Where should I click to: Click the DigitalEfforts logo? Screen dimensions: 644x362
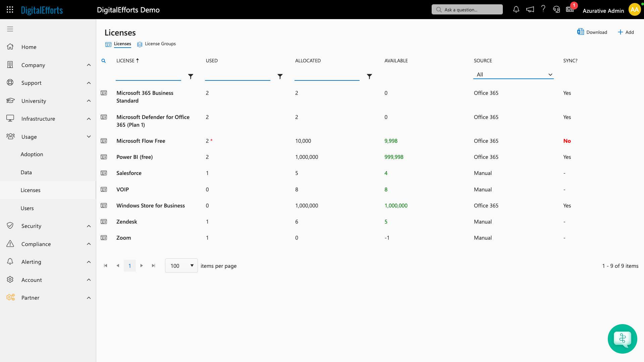pyautogui.click(x=42, y=10)
